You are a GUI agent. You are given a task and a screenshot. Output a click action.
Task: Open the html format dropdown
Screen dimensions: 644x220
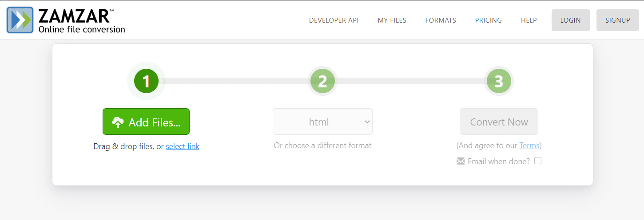point(322,122)
